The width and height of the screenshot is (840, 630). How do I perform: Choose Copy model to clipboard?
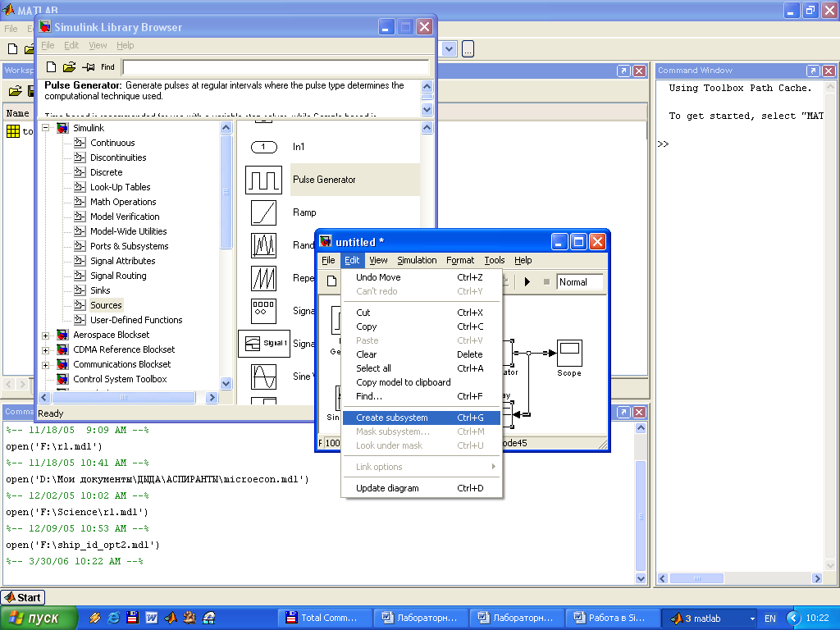[x=421, y=382]
